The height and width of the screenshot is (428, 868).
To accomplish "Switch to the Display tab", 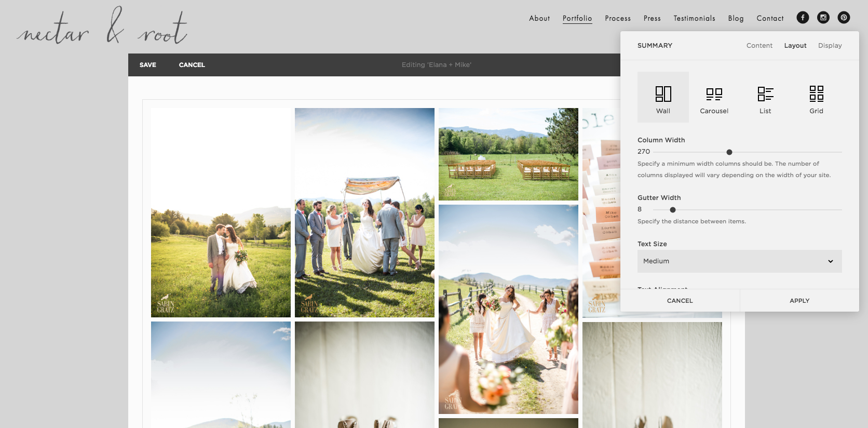I will tap(830, 46).
